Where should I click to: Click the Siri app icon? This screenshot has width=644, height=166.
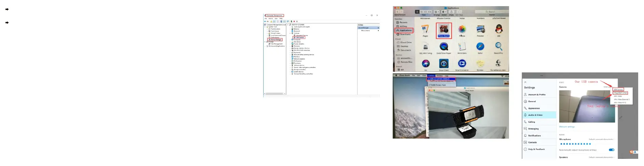426,64
